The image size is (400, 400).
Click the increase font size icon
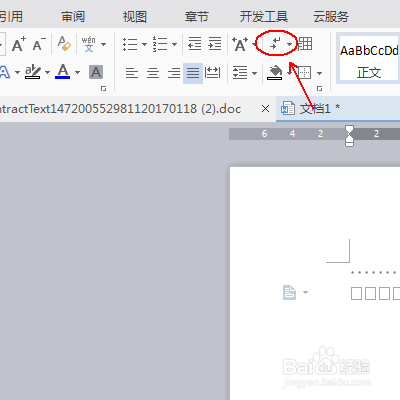pyautogui.click(x=18, y=44)
